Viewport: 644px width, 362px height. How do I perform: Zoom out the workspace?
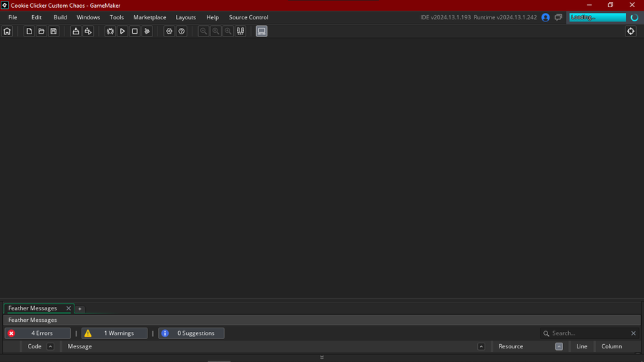[x=203, y=31]
